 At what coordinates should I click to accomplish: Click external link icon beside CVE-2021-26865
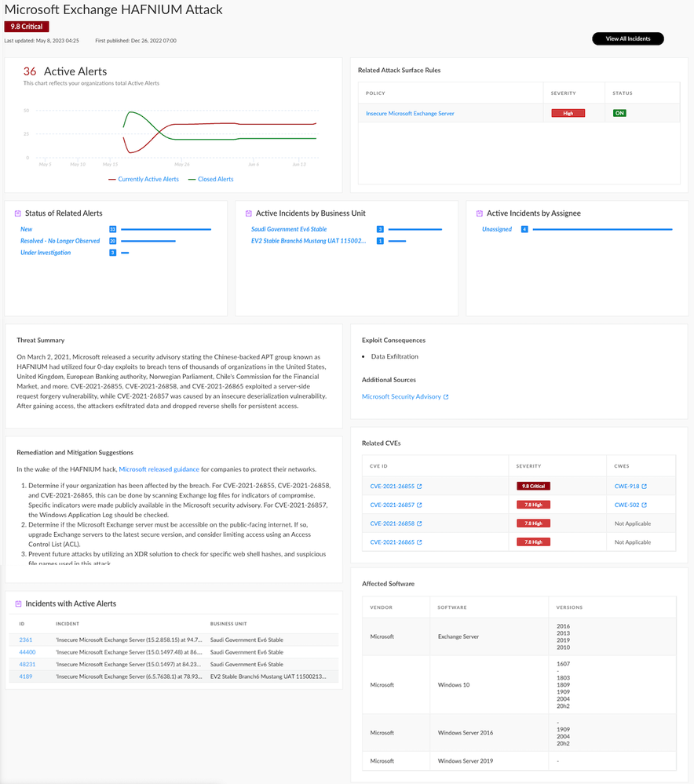(x=419, y=542)
